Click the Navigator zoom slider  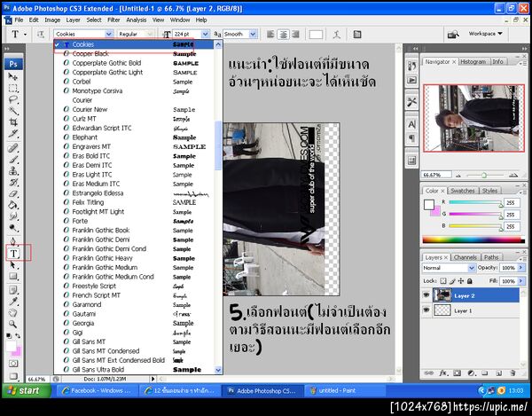[484, 175]
